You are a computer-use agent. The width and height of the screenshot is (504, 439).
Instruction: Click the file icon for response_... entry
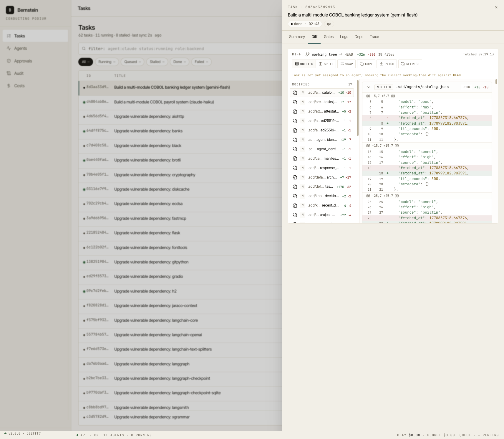[x=295, y=168]
